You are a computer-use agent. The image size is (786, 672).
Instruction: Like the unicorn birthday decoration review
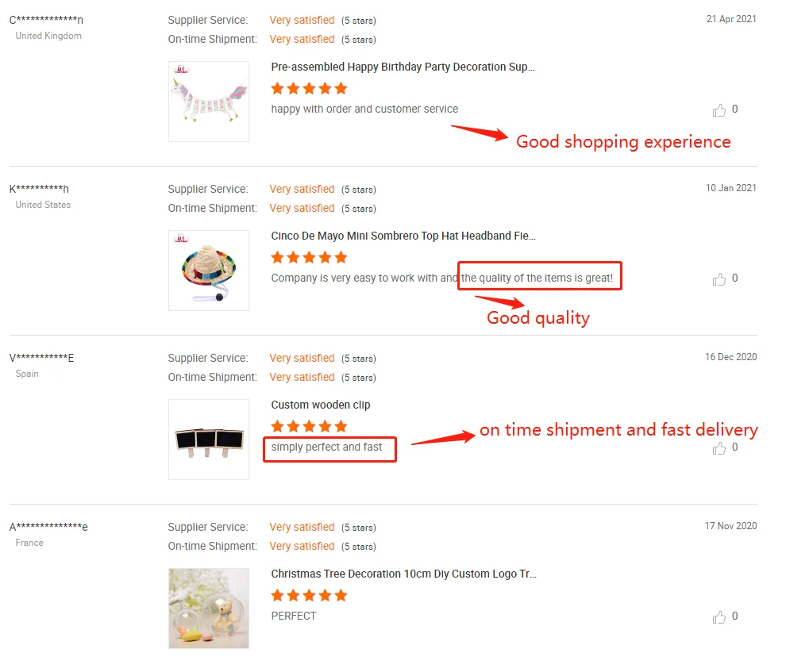tap(719, 110)
